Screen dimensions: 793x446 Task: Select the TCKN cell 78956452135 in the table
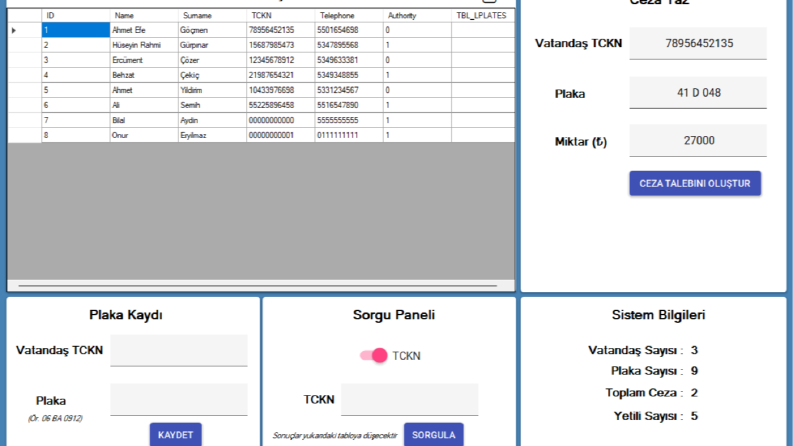(x=280, y=30)
